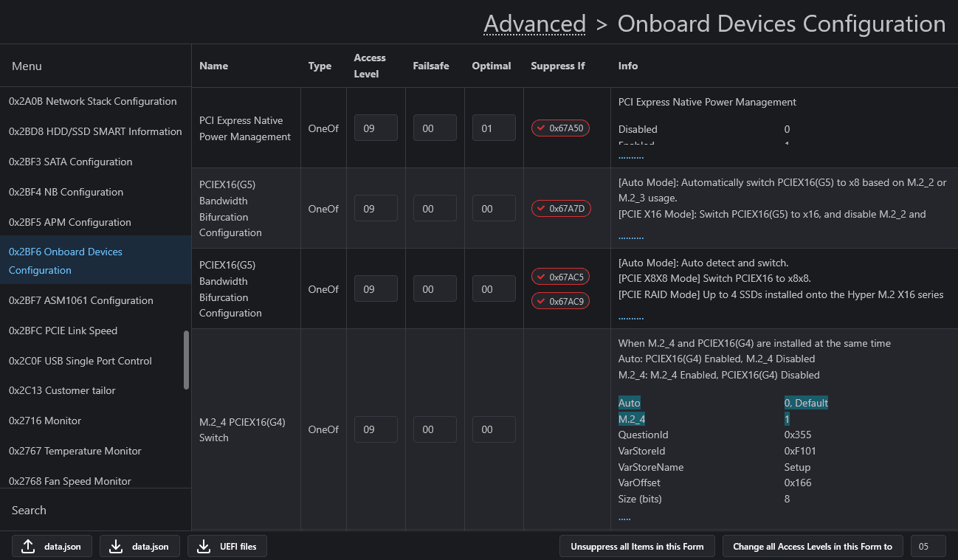Expand the Auto Mode PCIEX16(G5) x8 info
The height and width of the screenshot is (560, 958).
point(631,238)
